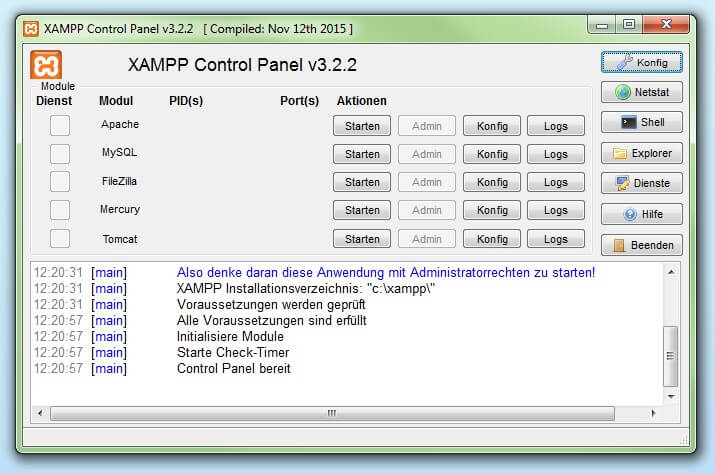715x474 pixels.
Task: Click the log's horizontal scrollbar thumb
Action: pos(330,413)
